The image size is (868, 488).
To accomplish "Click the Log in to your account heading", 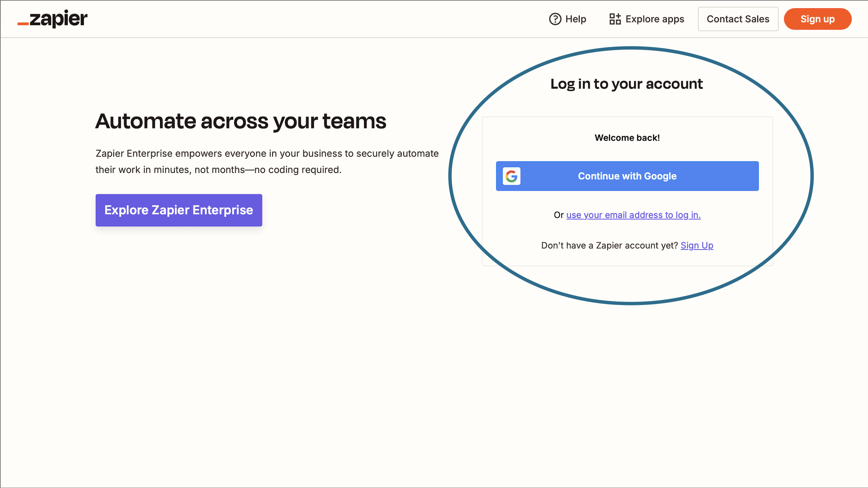I will click(626, 84).
